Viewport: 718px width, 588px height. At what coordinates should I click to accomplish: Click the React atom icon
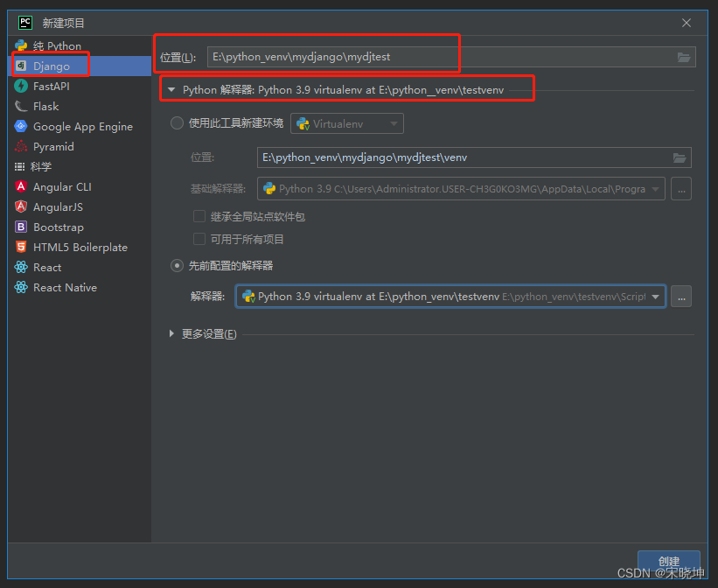tap(21, 267)
